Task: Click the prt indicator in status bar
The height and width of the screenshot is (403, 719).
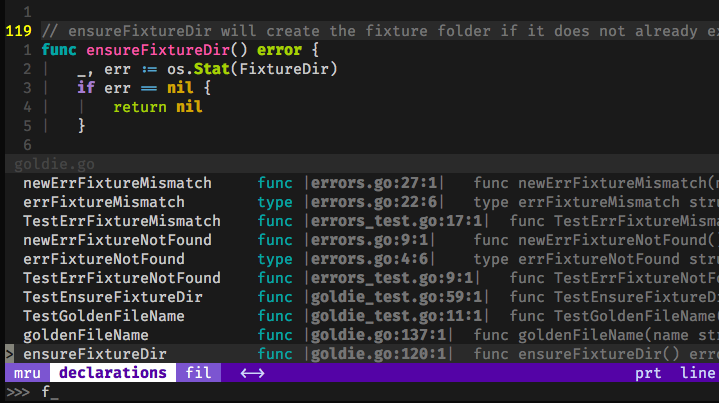Action: click(648, 373)
